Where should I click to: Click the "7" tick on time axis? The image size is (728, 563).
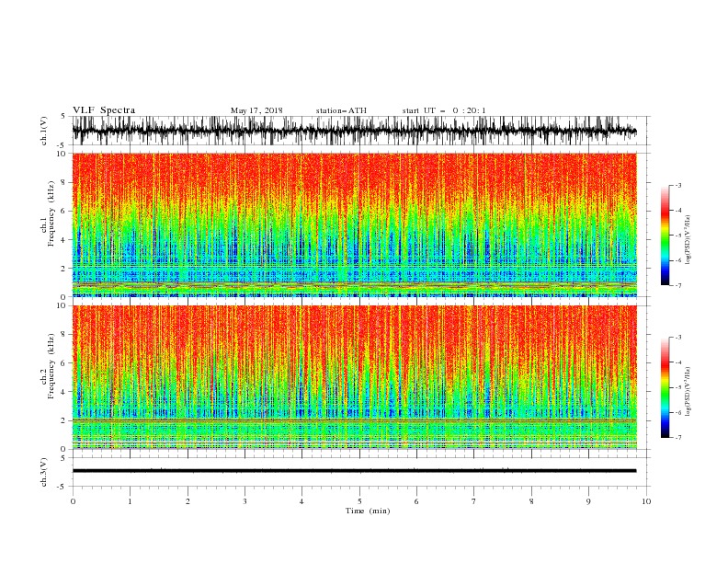pyautogui.click(x=474, y=501)
